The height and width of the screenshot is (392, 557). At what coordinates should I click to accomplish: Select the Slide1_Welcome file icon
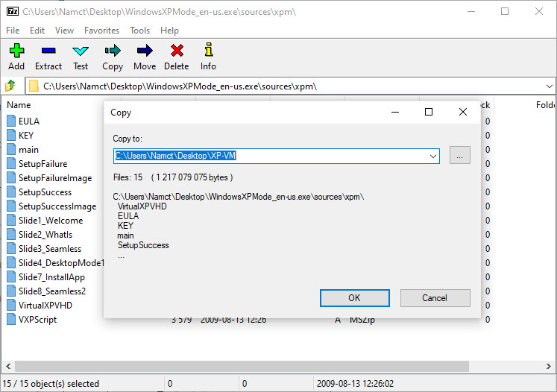11,221
